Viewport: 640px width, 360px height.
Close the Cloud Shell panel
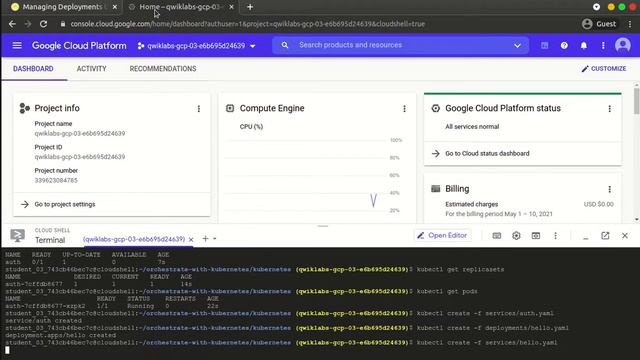click(x=624, y=236)
